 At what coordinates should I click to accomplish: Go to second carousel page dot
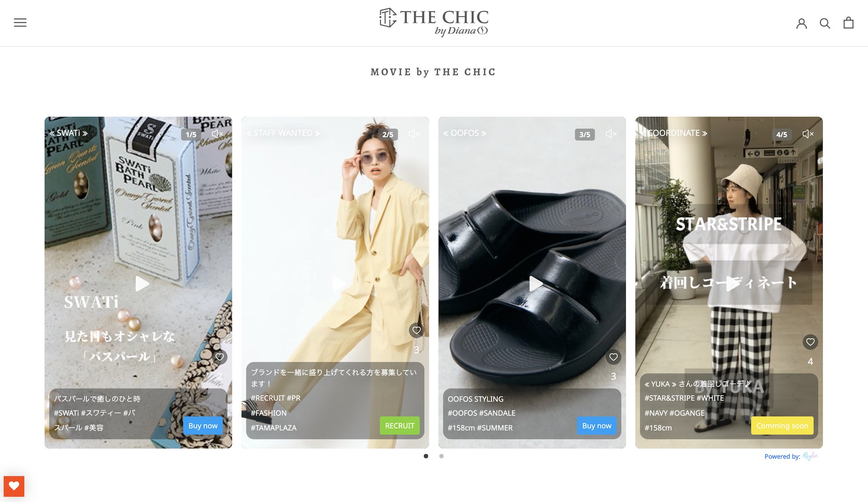tap(441, 456)
